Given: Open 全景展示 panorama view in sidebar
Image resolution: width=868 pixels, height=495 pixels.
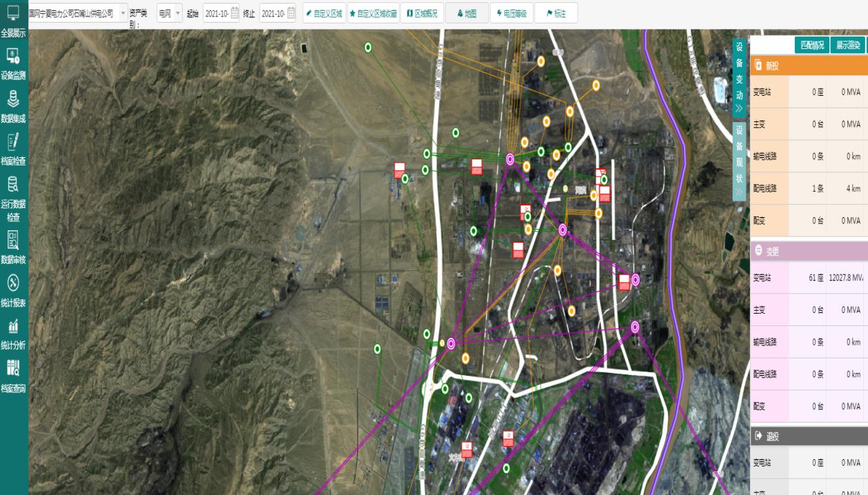Looking at the screenshot, I should (x=13, y=19).
